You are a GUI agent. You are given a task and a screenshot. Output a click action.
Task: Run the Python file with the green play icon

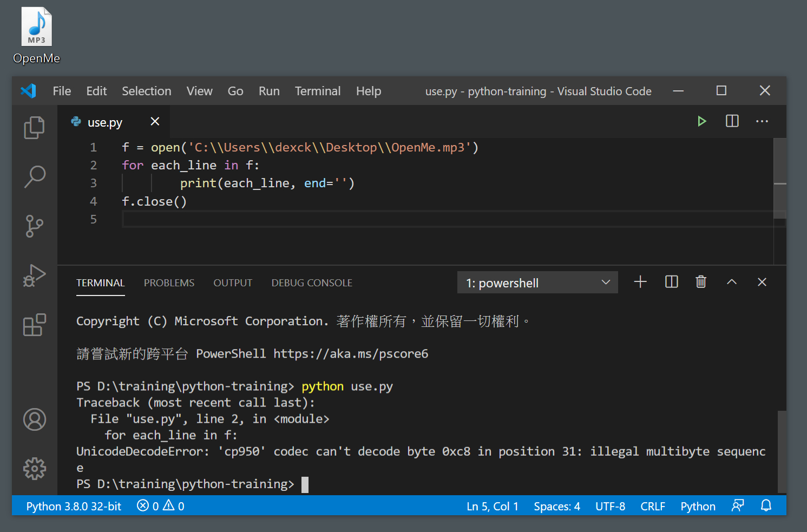(x=702, y=121)
